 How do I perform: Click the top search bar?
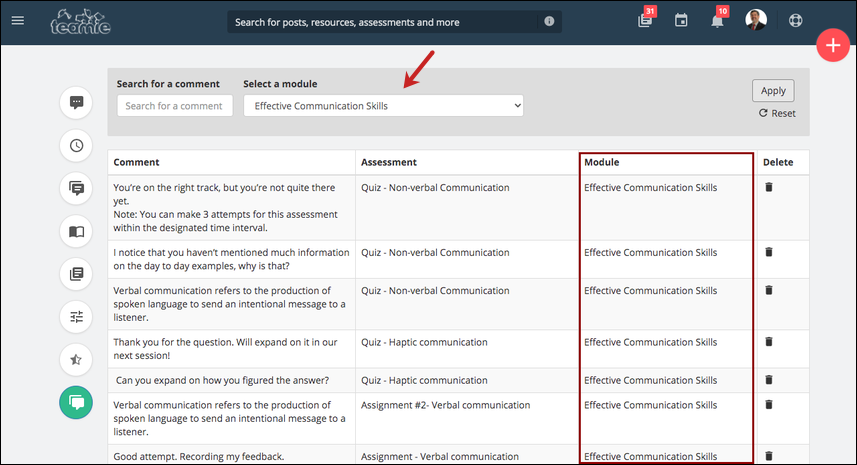383,22
